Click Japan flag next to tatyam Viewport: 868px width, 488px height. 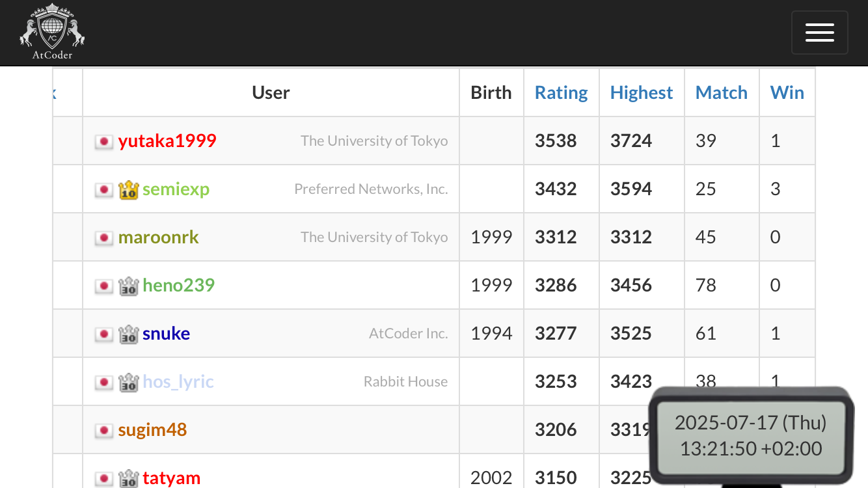[104, 478]
